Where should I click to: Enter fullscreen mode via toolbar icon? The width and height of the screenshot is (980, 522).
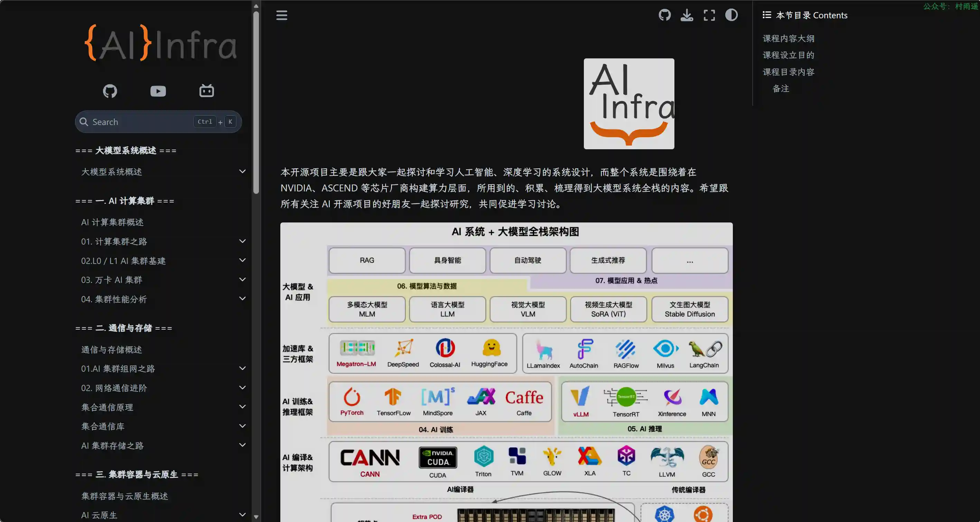coord(709,15)
